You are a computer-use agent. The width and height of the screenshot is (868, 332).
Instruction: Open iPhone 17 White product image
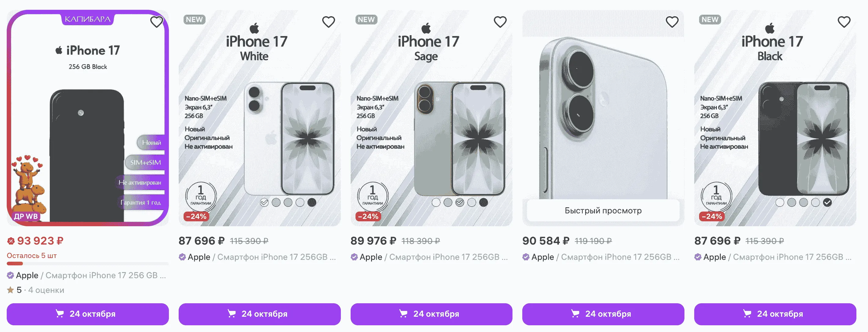(x=260, y=118)
